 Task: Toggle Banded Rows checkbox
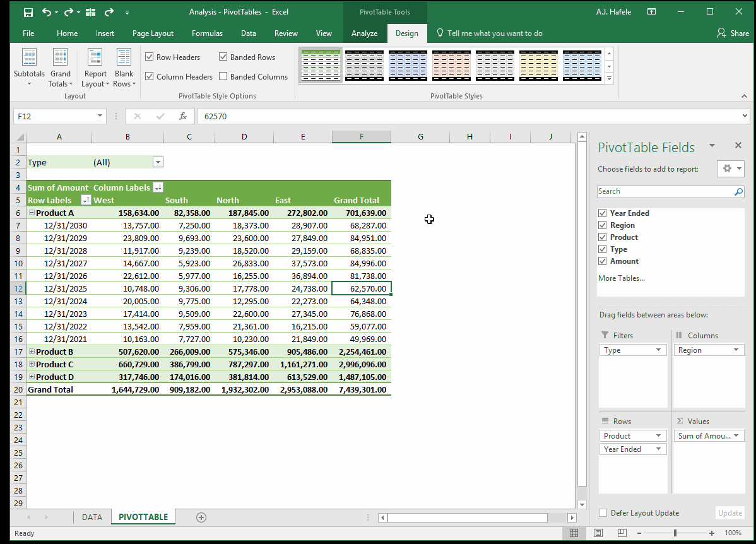click(223, 57)
